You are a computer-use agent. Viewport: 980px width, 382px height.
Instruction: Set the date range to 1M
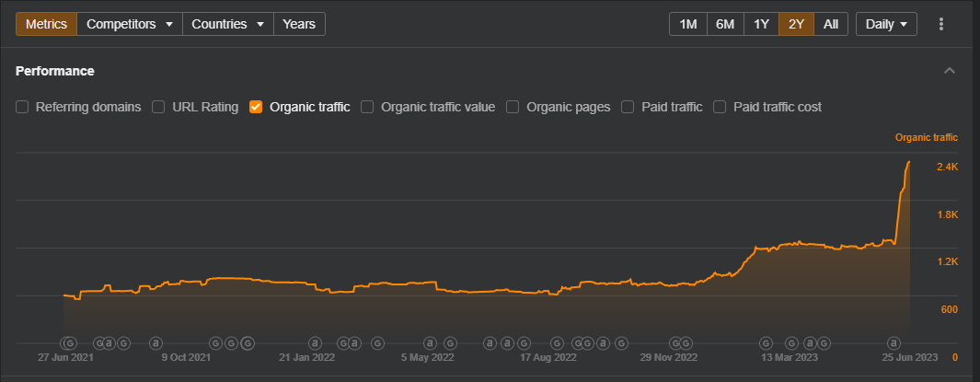tap(687, 24)
